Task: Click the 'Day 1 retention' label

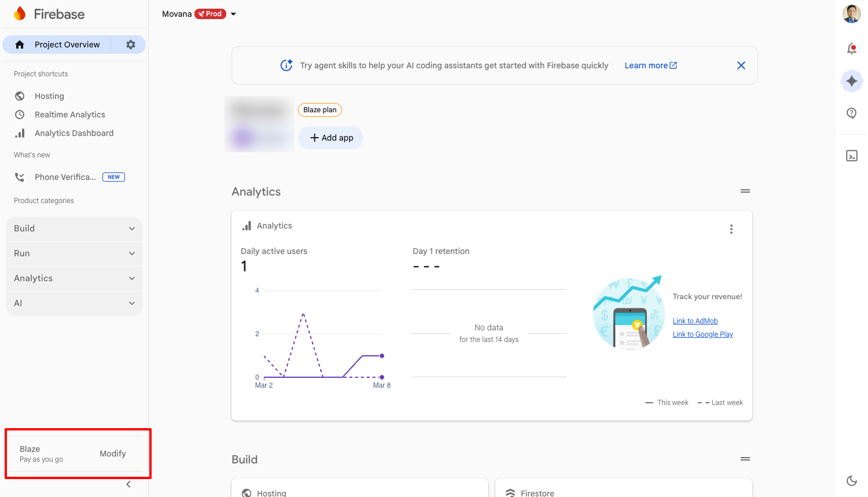Action: tap(441, 251)
